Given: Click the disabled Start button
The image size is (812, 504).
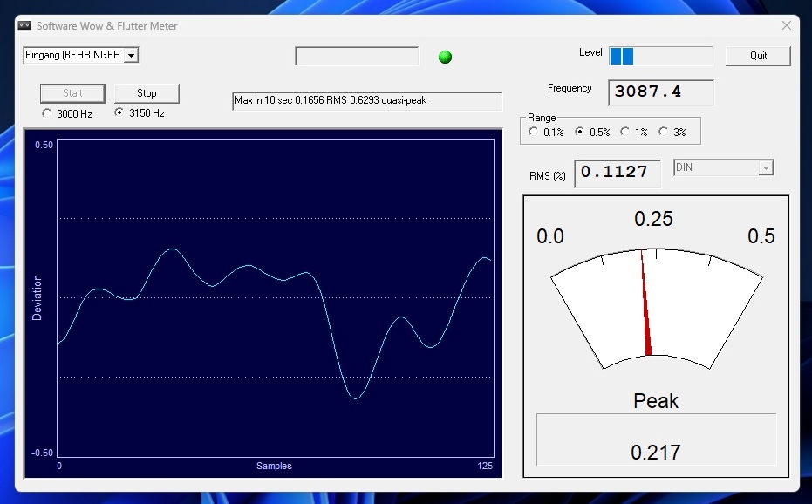Looking at the screenshot, I should [x=72, y=93].
